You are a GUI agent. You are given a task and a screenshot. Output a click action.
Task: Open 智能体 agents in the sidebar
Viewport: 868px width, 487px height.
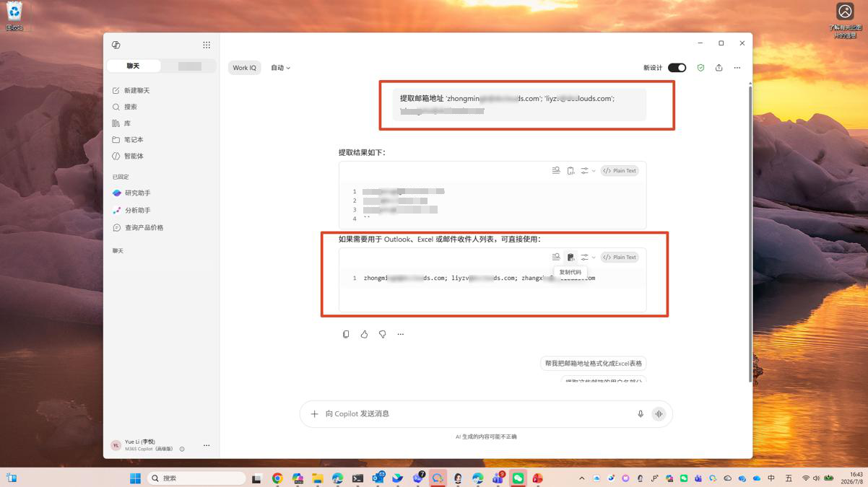tap(128, 156)
